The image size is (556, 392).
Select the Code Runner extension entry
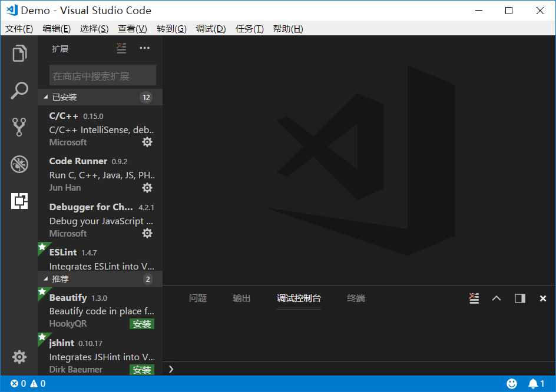coord(100,174)
